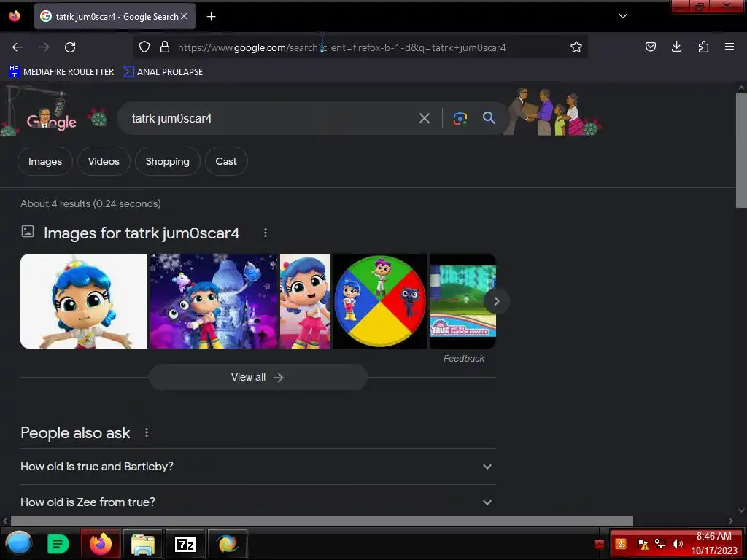Switch to Shopping results filter

tap(167, 161)
